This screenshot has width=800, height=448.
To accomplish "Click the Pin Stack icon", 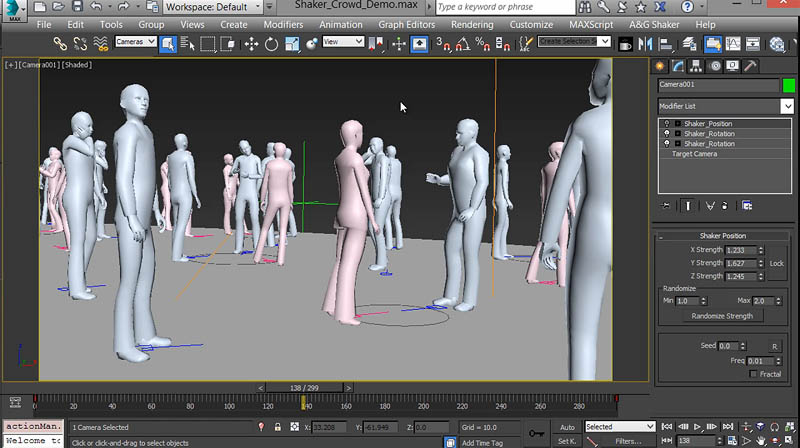I will coord(664,205).
